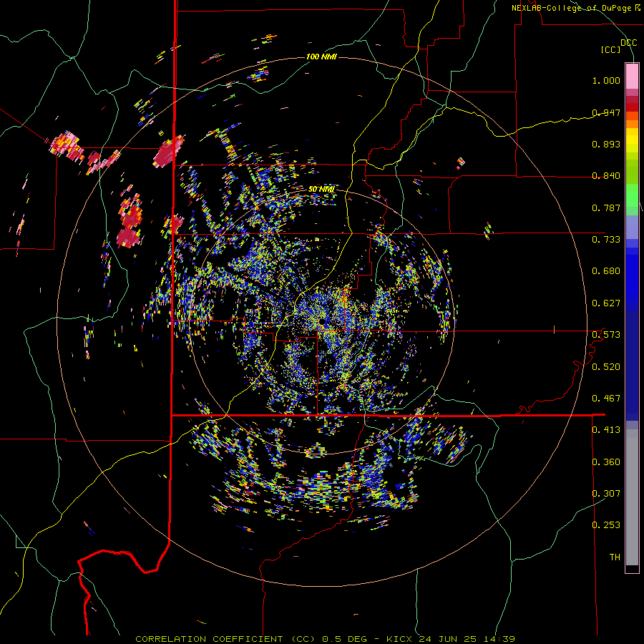Select the 0.733 scale value
Viewport: 644px width, 644px height.
[606, 240]
